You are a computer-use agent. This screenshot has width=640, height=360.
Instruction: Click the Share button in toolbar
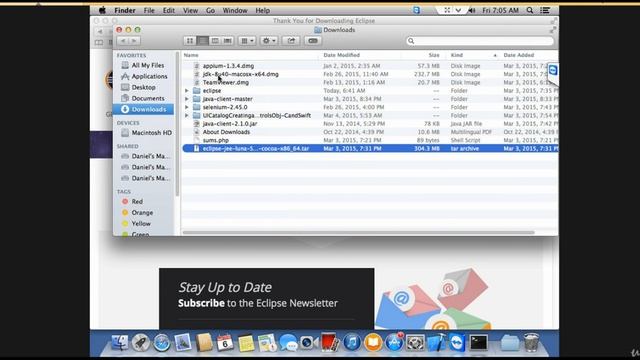coord(291,41)
